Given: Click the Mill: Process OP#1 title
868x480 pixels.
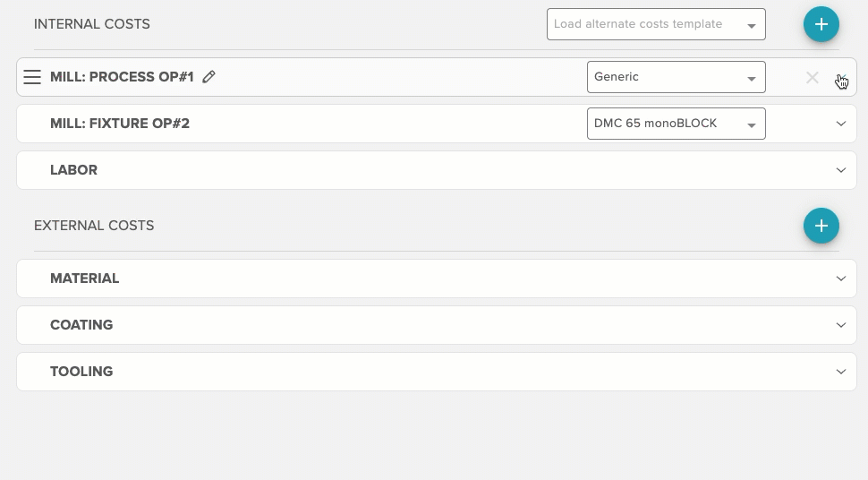Looking at the screenshot, I should pos(122,77).
